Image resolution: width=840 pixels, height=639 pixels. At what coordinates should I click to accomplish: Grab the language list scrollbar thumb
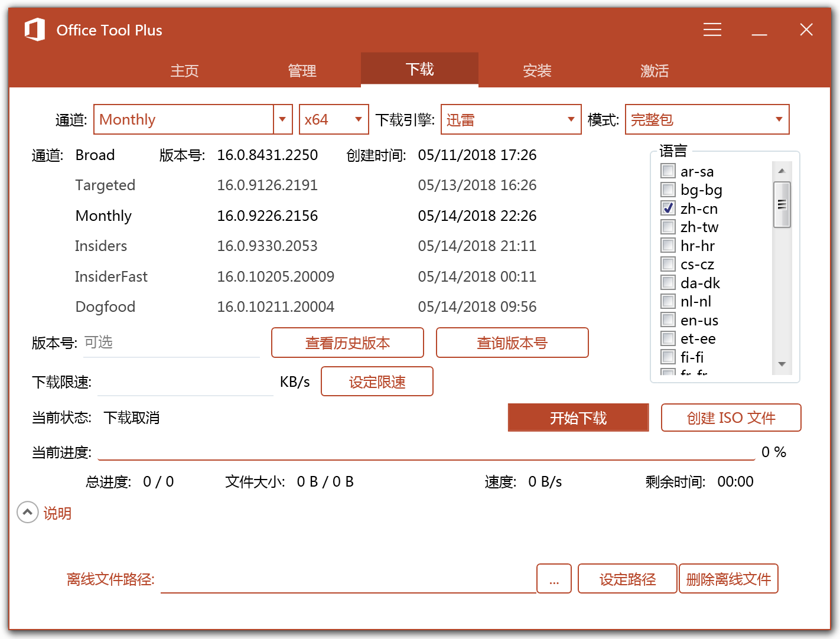coord(782,204)
